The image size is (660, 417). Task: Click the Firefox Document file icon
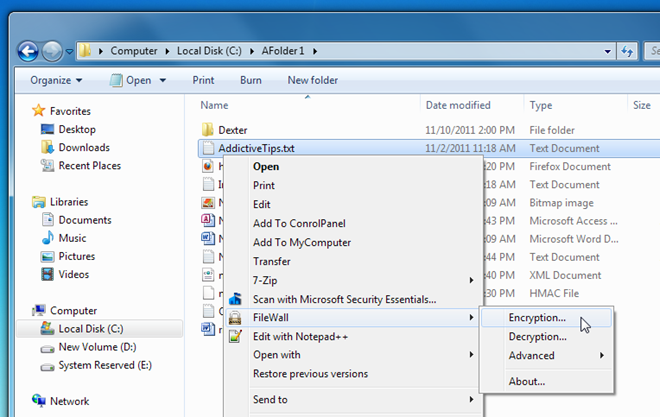click(x=208, y=166)
